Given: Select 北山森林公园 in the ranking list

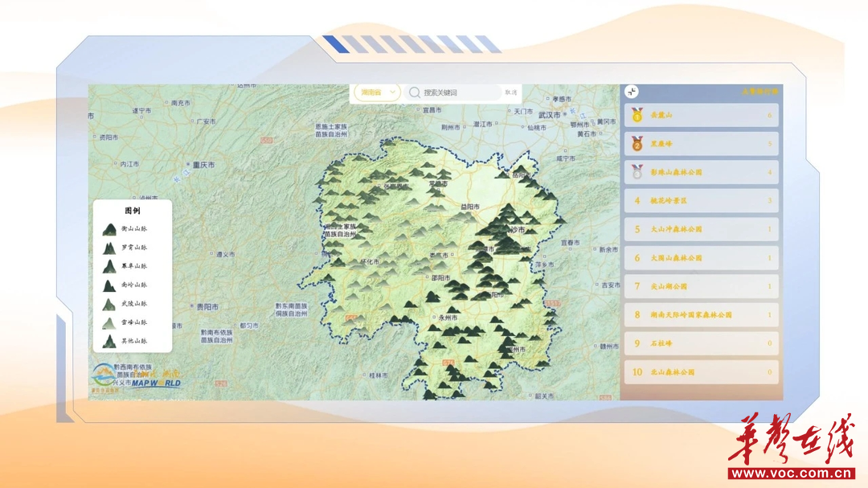Looking at the screenshot, I should [702, 372].
